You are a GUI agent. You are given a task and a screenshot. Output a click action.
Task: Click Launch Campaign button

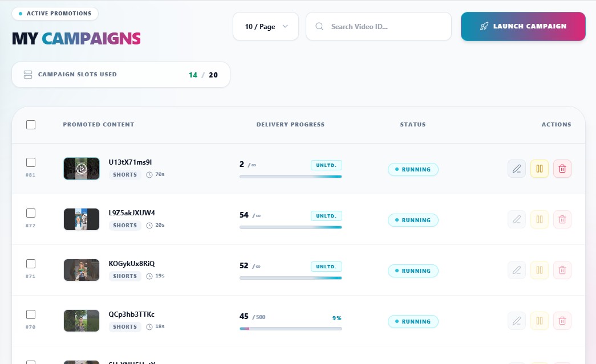pyautogui.click(x=523, y=26)
